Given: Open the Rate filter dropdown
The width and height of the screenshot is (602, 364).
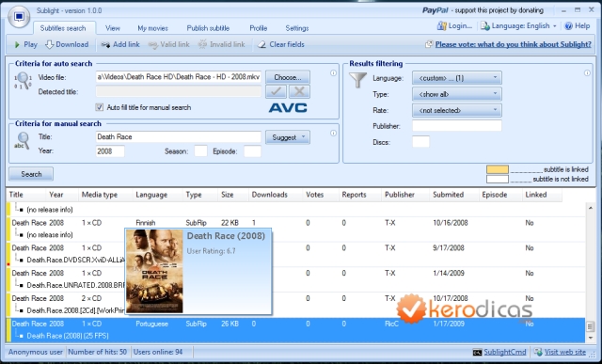Looking at the screenshot, I should point(457,110).
